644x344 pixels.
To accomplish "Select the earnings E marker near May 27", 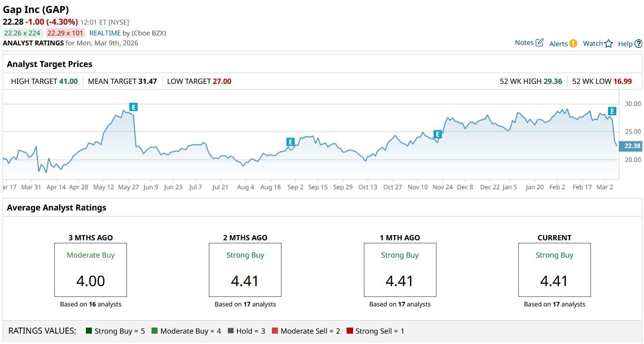I will click(133, 107).
